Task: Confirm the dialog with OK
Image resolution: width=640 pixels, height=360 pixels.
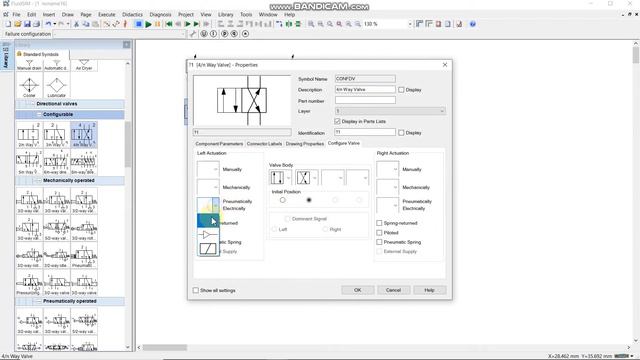Action: tap(358, 290)
